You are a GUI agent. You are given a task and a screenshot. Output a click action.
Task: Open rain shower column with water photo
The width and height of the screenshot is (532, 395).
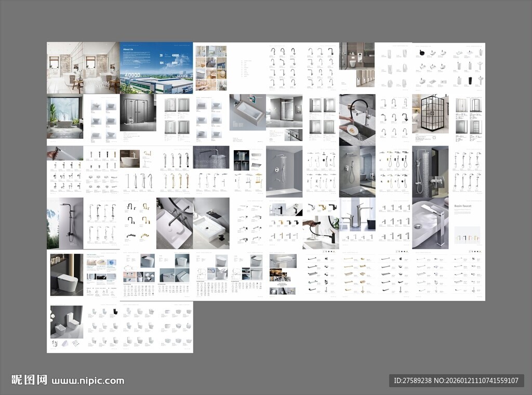click(x=430, y=172)
